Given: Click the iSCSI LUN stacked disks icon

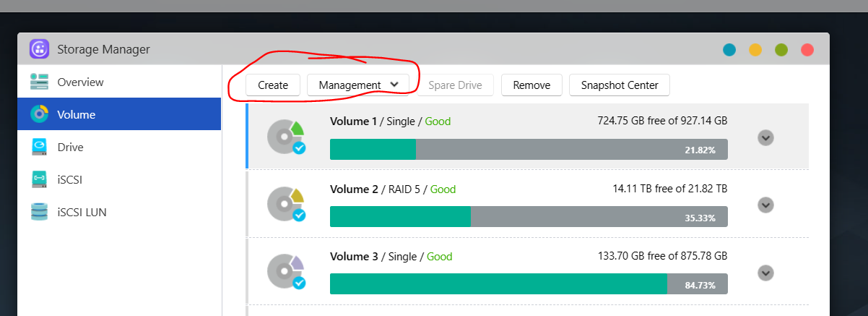Looking at the screenshot, I should (x=39, y=212).
